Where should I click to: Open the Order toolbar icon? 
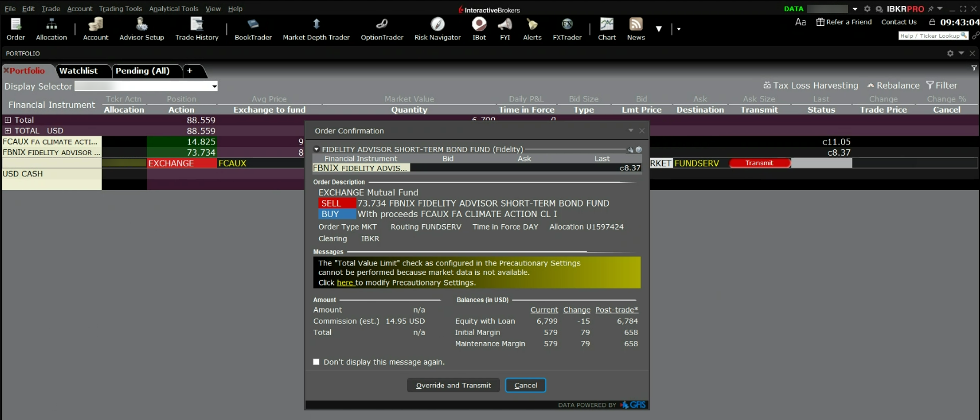coord(16,29)
